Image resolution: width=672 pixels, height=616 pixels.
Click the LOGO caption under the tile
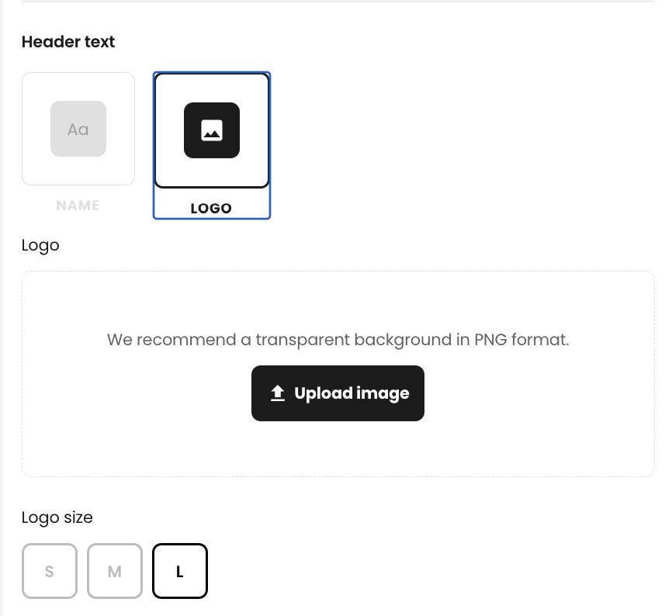coord(211,209)
